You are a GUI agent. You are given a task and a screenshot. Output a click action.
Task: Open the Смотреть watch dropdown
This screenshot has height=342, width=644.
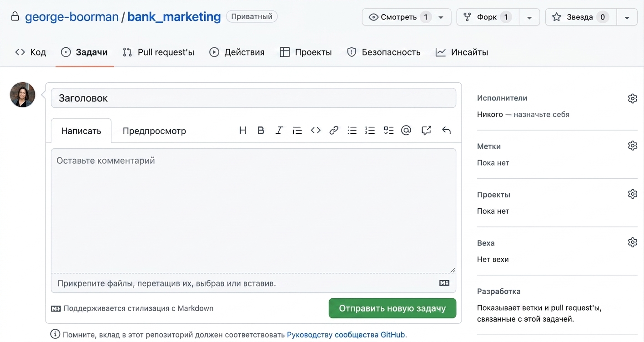[x=407, y=17]
